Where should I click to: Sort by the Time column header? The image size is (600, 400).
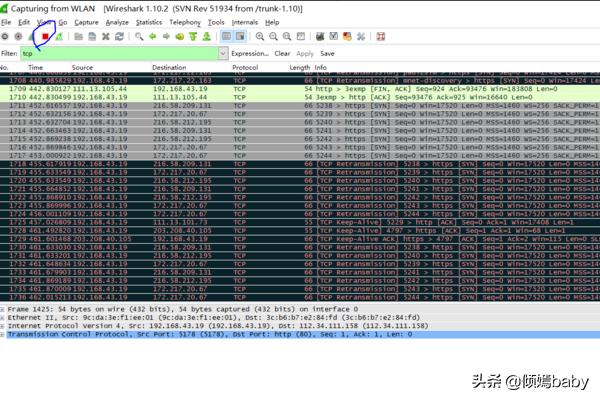pyautogui.click(x=35, y=67)
